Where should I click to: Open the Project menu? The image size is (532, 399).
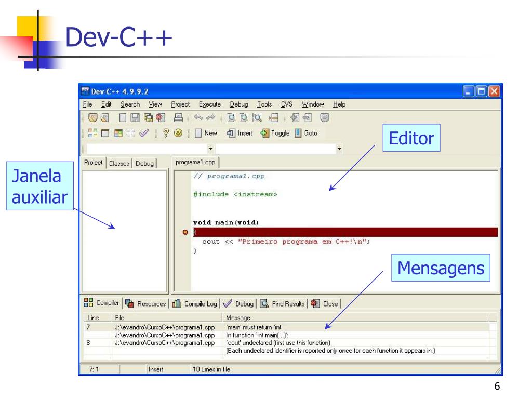click(180, 104)
